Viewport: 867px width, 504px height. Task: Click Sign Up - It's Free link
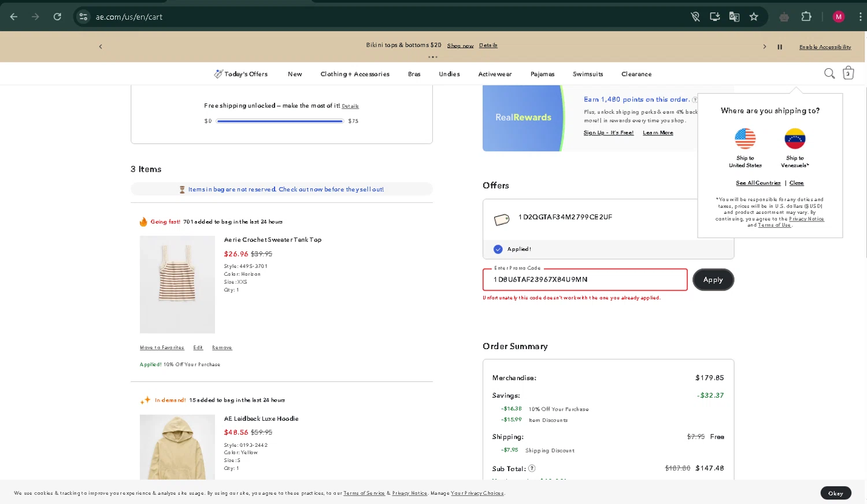[608, 133]
